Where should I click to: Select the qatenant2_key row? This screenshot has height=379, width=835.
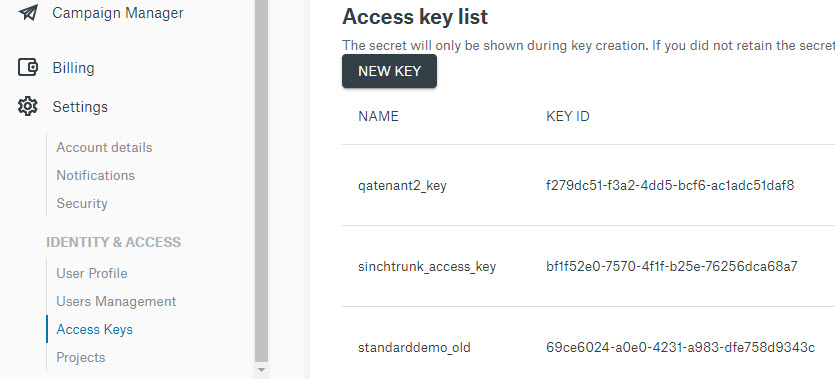(588, 185)
